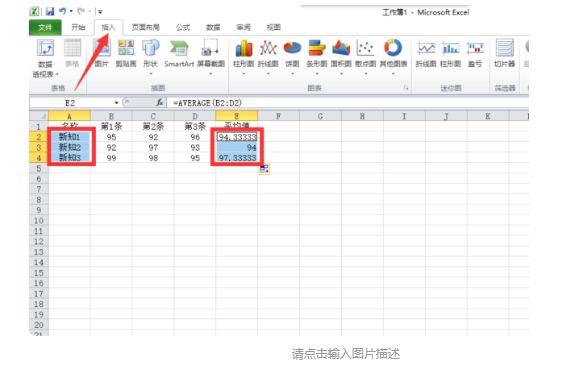Select cell E4 with 97.33333
The width and height of the screenshot is (572, 369).
(237, 158)
